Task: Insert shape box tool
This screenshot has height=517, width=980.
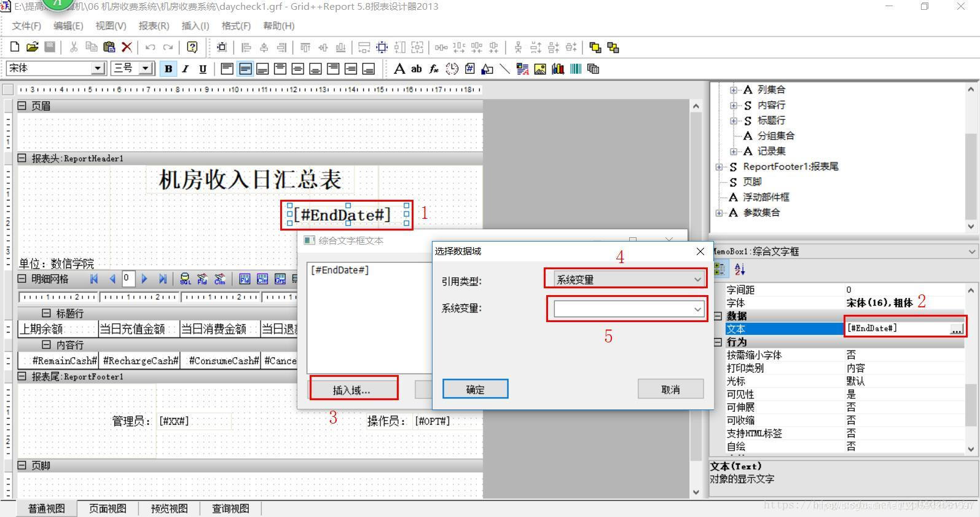Action: coord(487,69)
